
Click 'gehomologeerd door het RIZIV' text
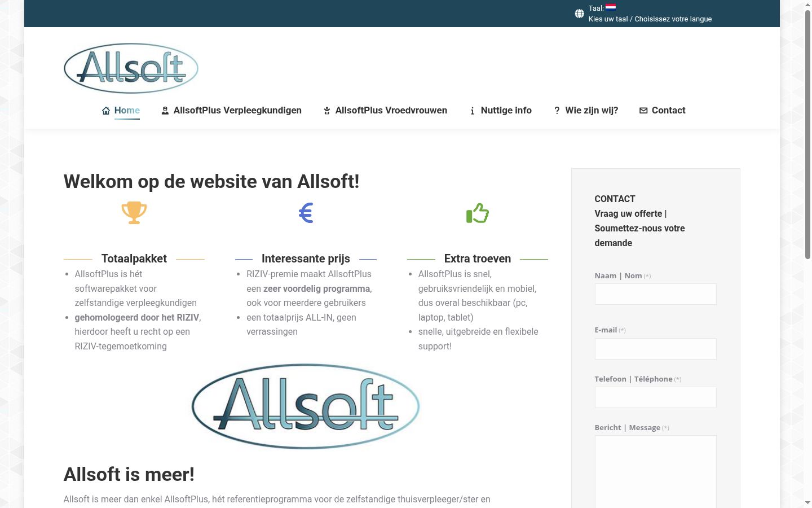[137, 317]
